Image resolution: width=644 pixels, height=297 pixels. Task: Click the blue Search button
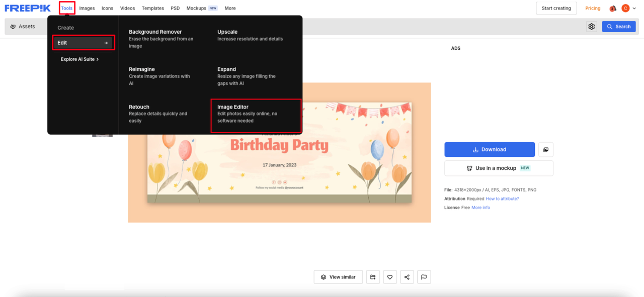coord(619,27)
